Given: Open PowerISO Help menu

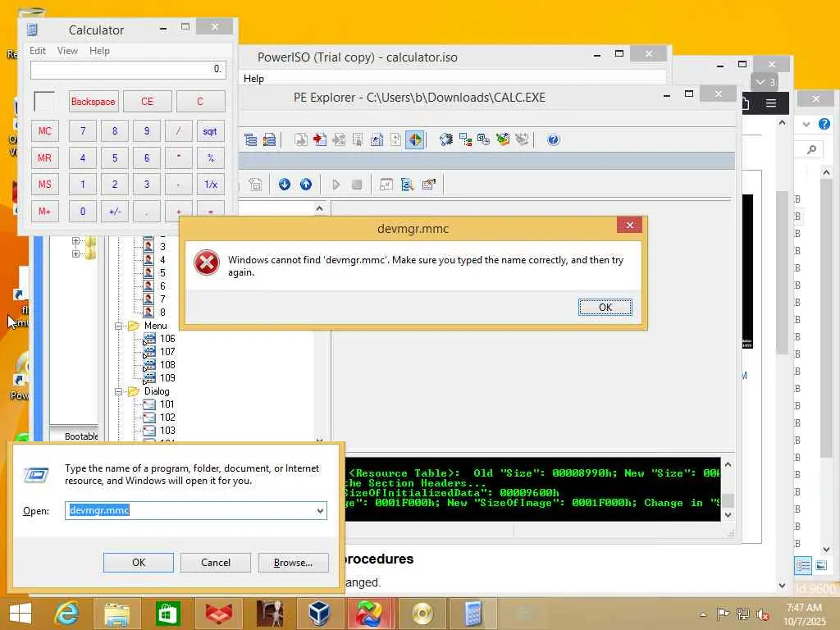Looking at the screenshot, I should 253,79.
